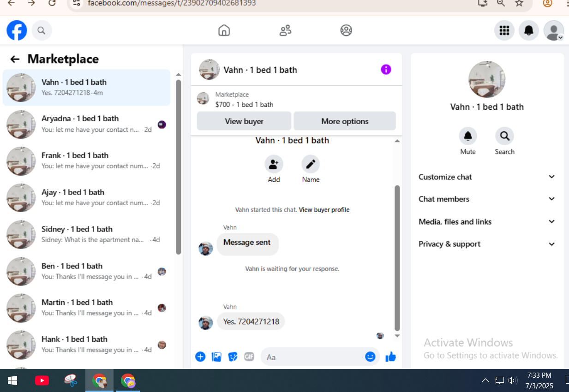Screen dimensions: 569x392
Task: Click the Add people icon
Action: 274,164
